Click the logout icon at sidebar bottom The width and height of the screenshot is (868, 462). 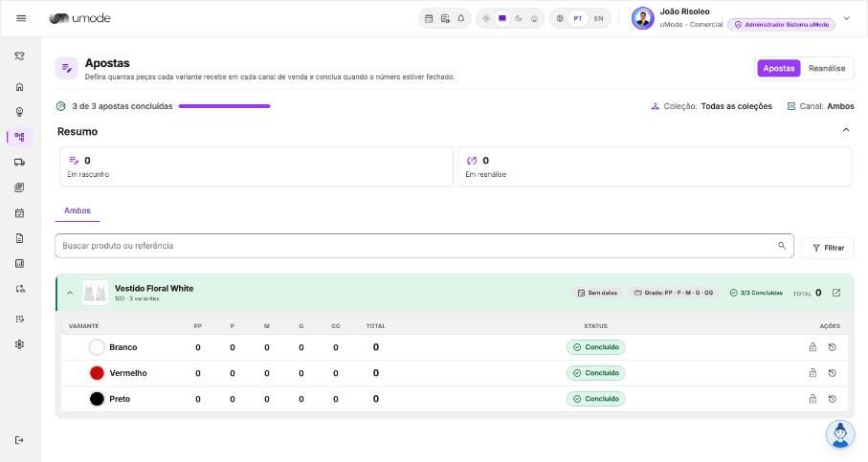tap(19, 440)
